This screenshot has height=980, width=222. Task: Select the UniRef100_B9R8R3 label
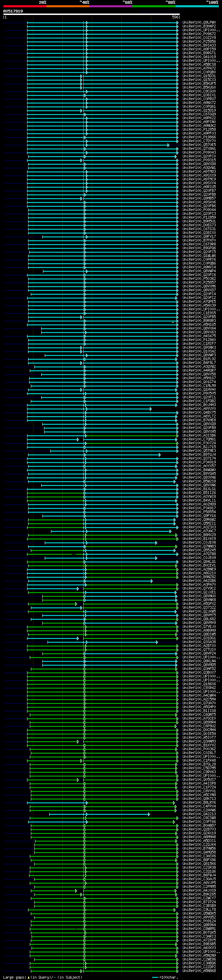(199, 321)
